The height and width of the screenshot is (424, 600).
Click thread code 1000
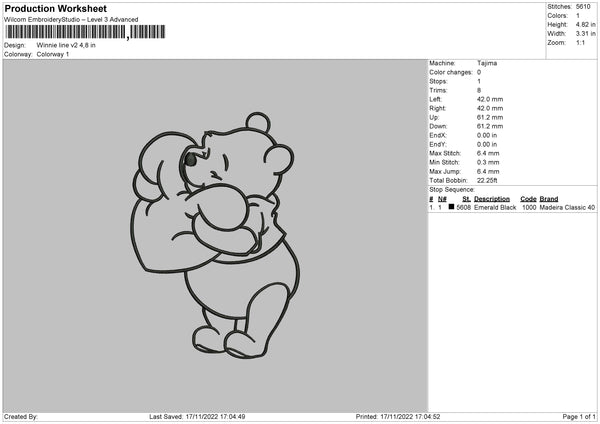click(x=529, y=207)
